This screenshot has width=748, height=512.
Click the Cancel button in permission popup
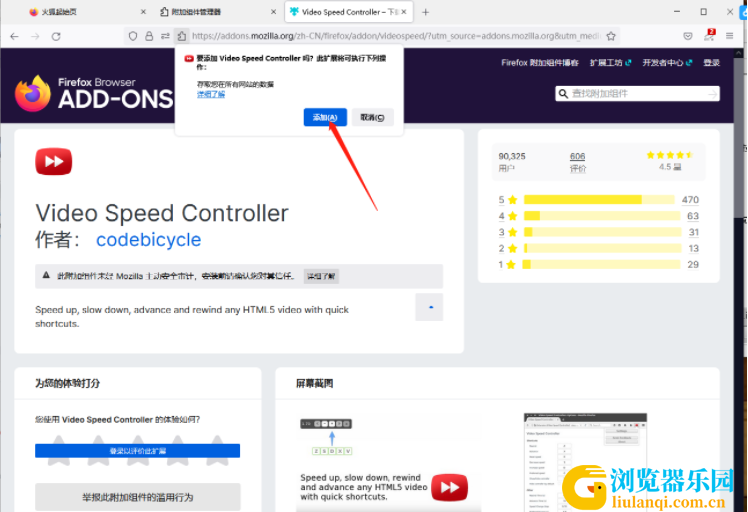coord(373,117)
